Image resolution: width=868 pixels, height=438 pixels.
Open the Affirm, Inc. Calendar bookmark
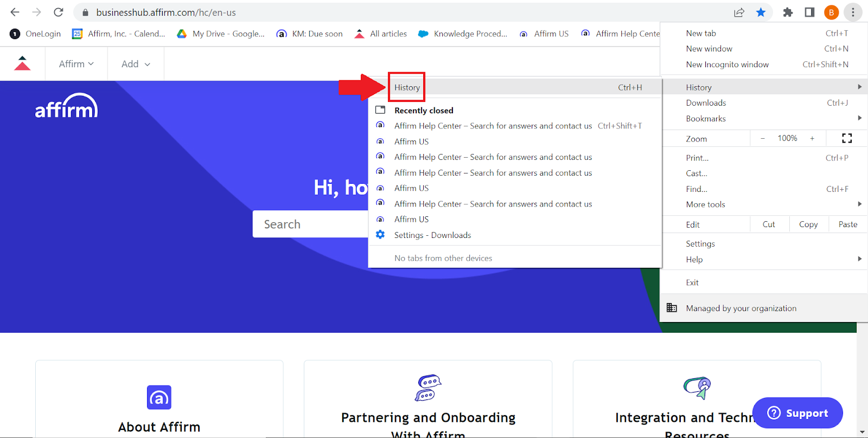tap(119, 34)
